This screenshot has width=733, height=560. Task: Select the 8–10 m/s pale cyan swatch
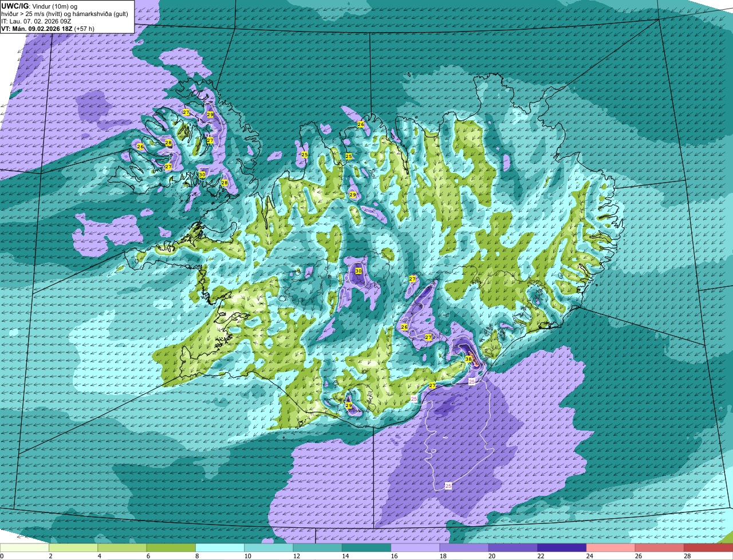(220, 548)
